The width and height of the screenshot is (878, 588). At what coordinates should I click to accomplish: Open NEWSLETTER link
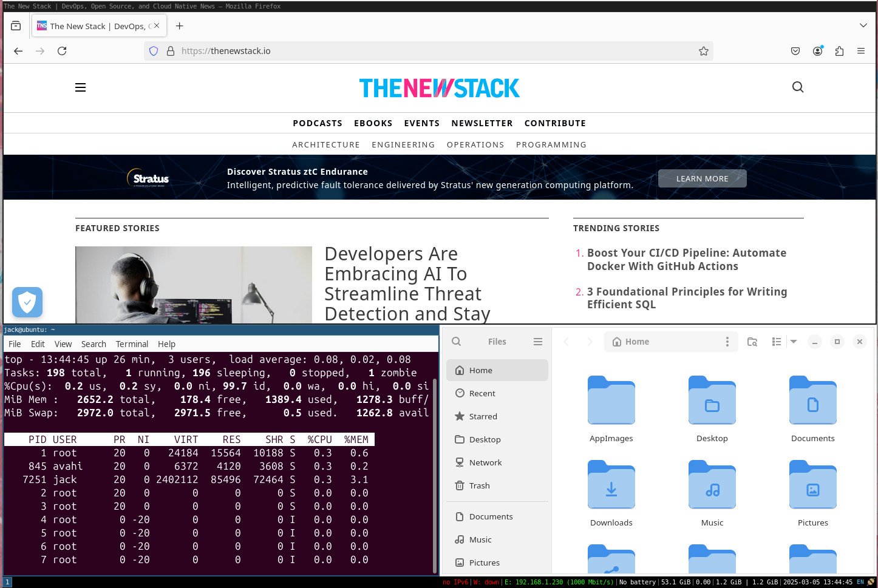[482, 123]
